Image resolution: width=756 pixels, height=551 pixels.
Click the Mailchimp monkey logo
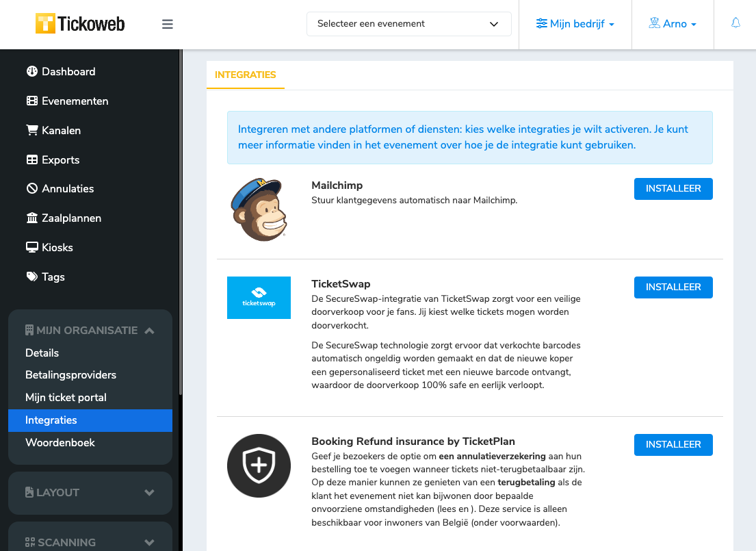[x=259, y=209]
